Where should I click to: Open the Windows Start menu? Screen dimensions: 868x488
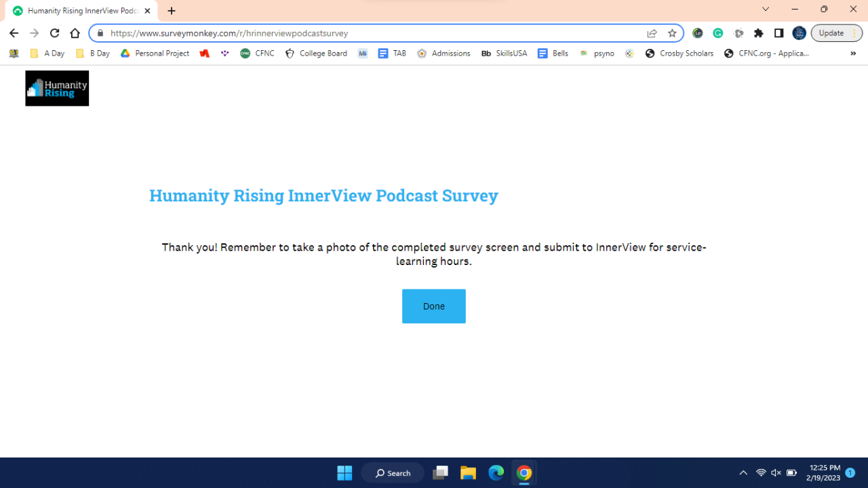point(344,472)
